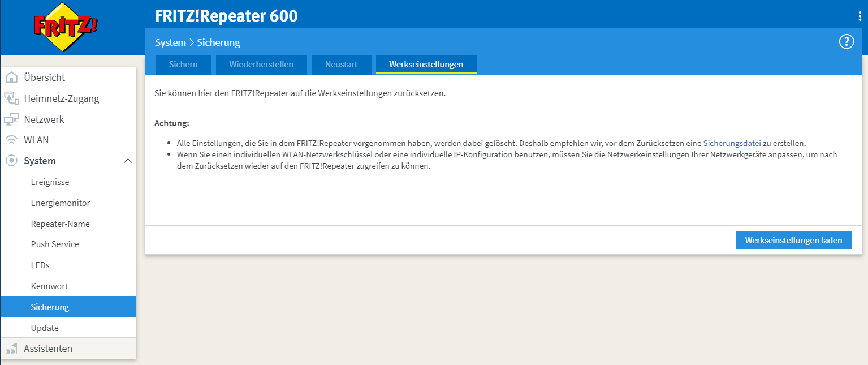
Task: Click the System target icon
Action: [x=11, y=161]
